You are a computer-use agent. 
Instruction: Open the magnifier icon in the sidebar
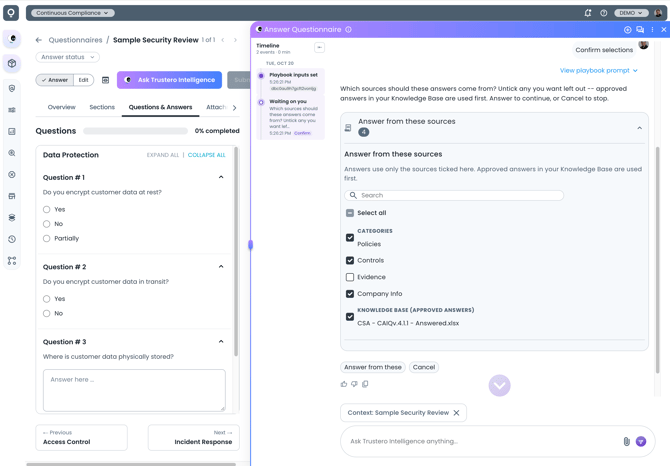point(12,153)
